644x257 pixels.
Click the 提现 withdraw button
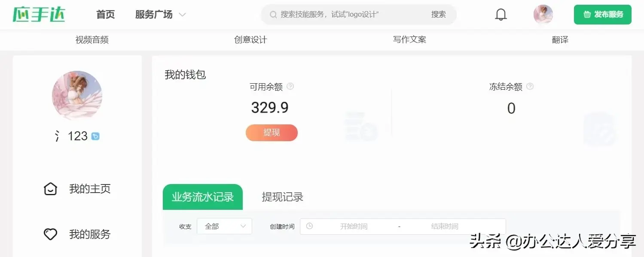[272, 133]
